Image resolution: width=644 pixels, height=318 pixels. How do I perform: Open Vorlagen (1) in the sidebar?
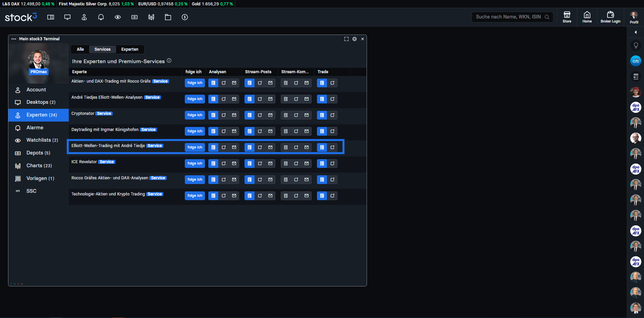point(39,178)
